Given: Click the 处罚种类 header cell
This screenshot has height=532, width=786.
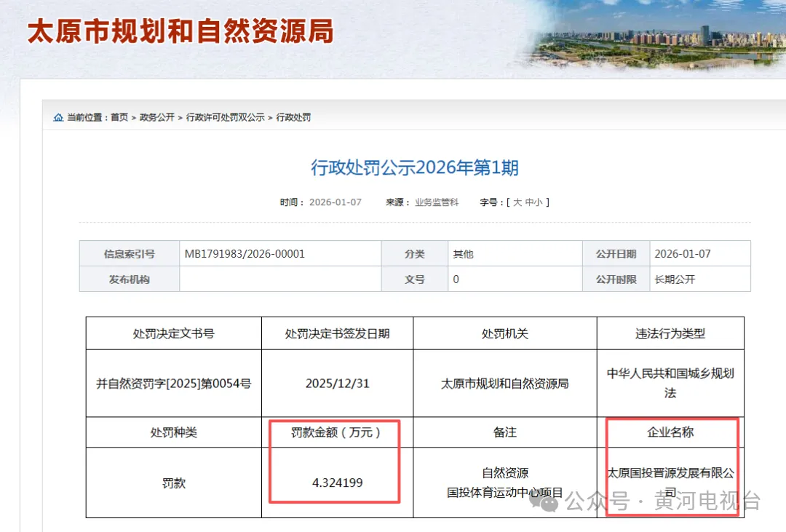Looking at the screenshot, I should pos(173,432).
